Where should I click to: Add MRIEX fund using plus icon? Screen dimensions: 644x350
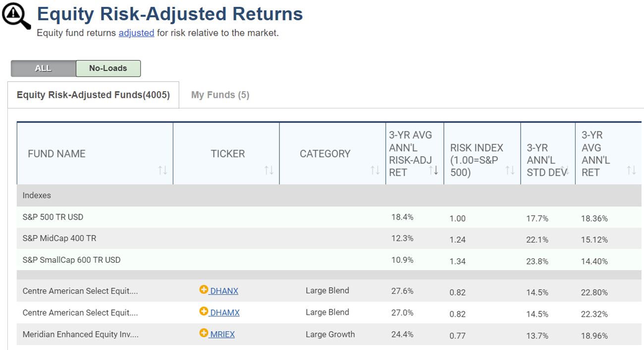point(204,333)
